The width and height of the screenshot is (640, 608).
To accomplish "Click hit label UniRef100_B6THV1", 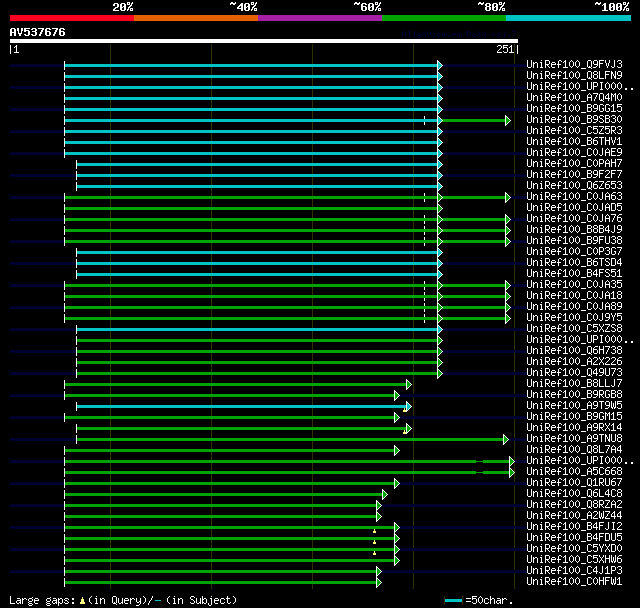I will point(574,142).
